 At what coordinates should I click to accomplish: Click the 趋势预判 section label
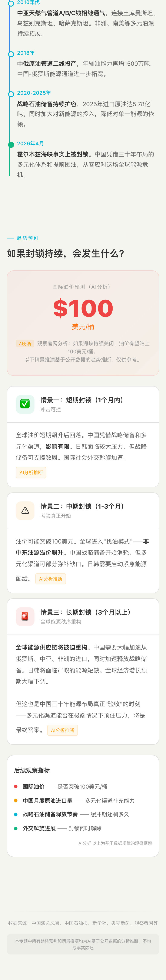pos(27,238)
